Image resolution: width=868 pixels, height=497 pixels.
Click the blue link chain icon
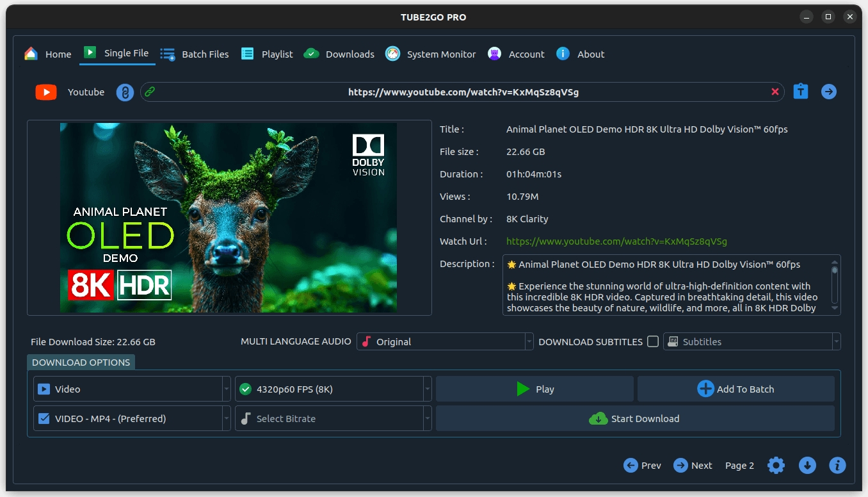point(125,92)
